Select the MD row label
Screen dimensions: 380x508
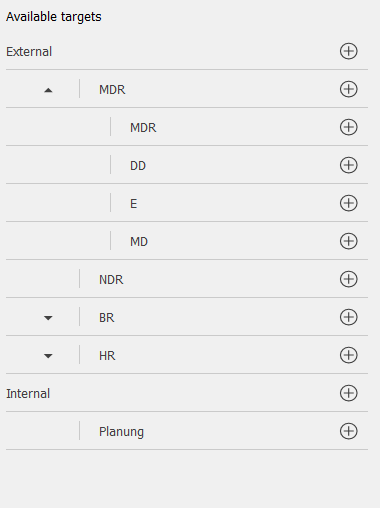point(139,242)
